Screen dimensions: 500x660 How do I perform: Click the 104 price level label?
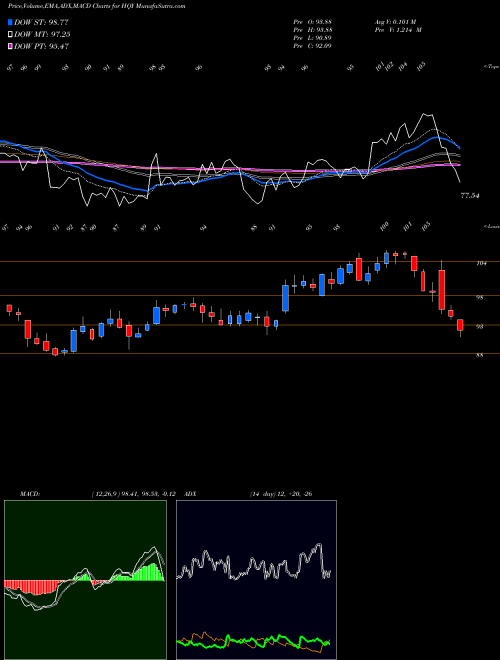(481, 263)
